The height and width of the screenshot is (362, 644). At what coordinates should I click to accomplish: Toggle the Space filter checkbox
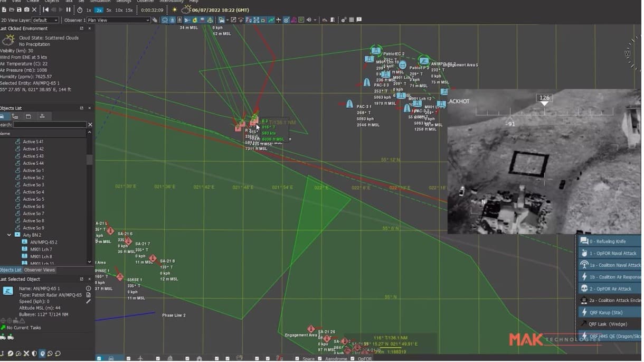[297, 359]
